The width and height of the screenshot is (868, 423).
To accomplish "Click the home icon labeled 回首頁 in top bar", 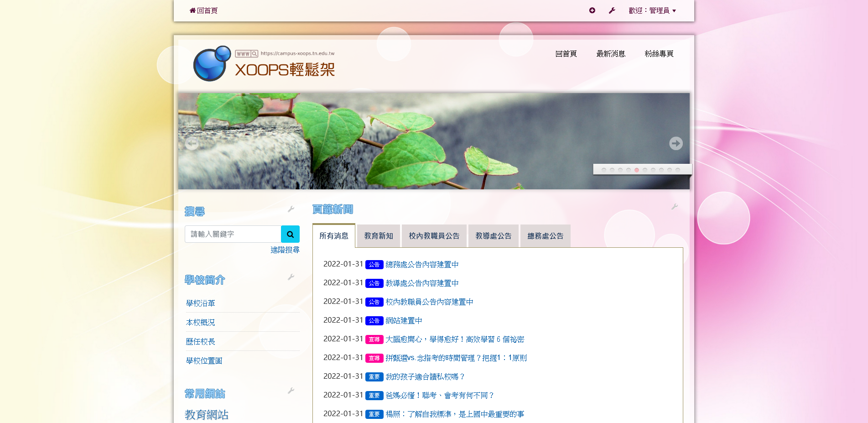I will [203, 10].
